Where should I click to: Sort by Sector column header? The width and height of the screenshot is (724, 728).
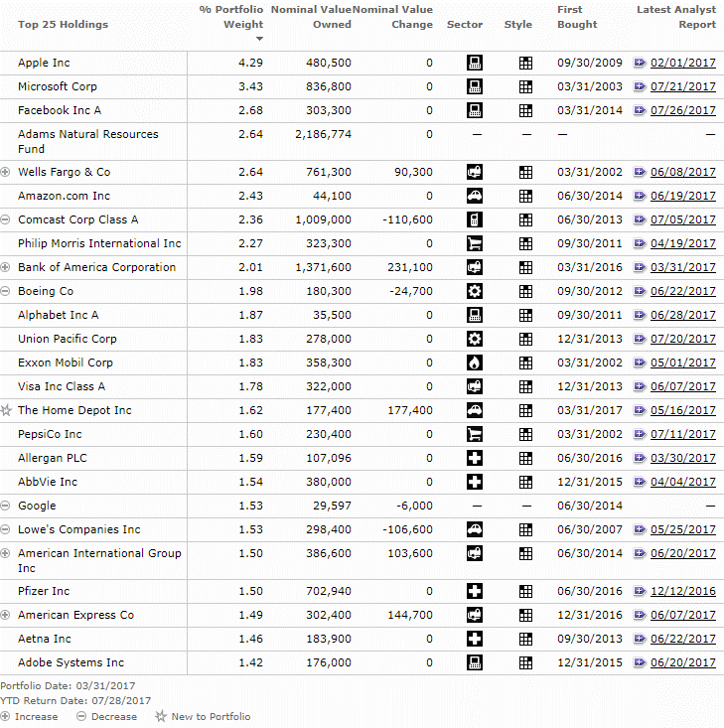click(x=465, y=24)
